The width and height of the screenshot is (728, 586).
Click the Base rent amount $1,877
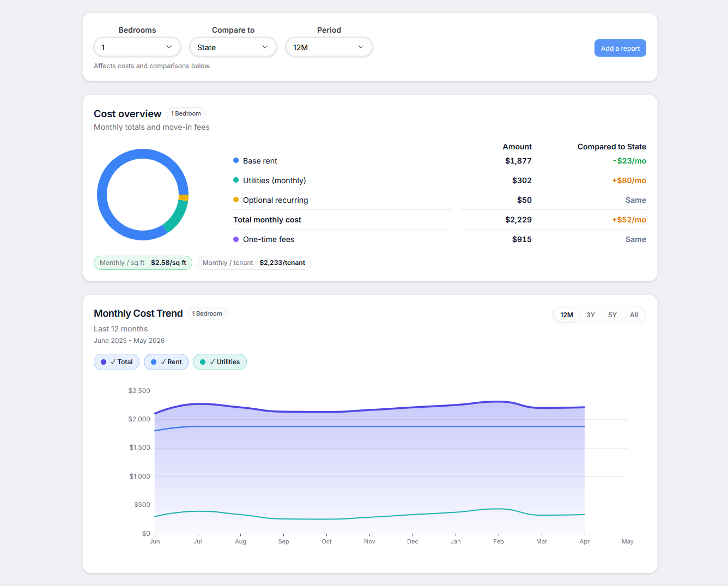coord(518,161)
